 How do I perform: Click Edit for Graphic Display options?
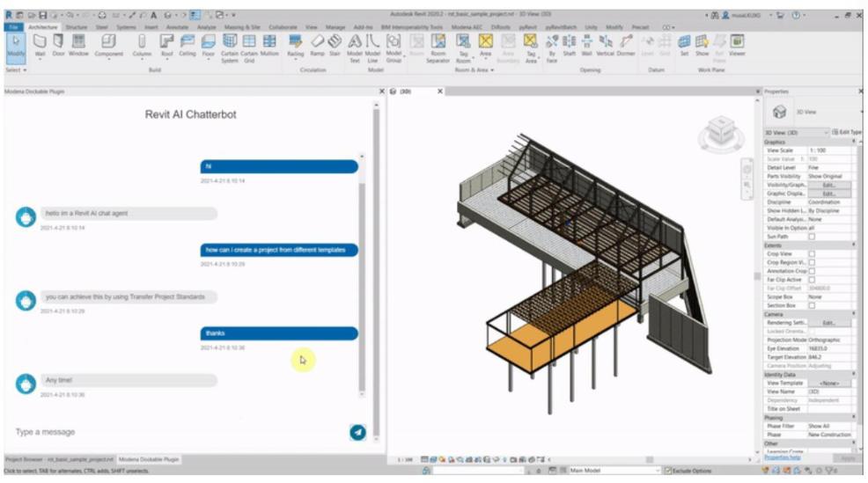pos(828,194)
